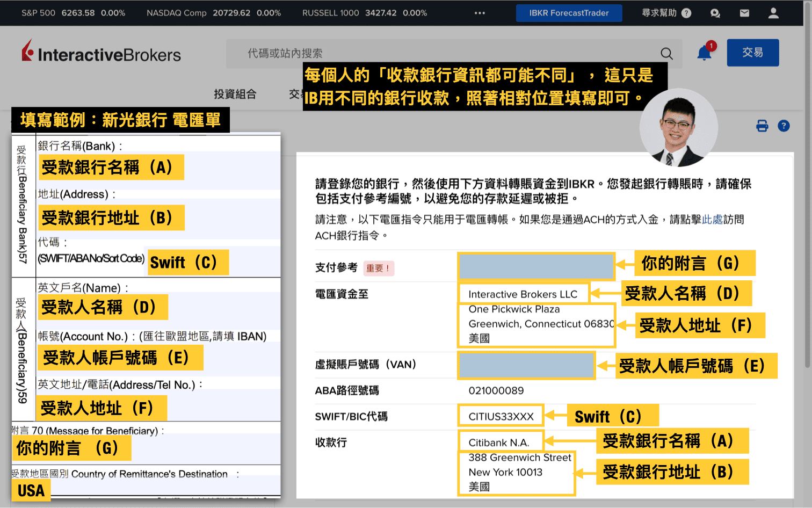
Task: Click the blue 交易 trade button
Action: [753, 53]
